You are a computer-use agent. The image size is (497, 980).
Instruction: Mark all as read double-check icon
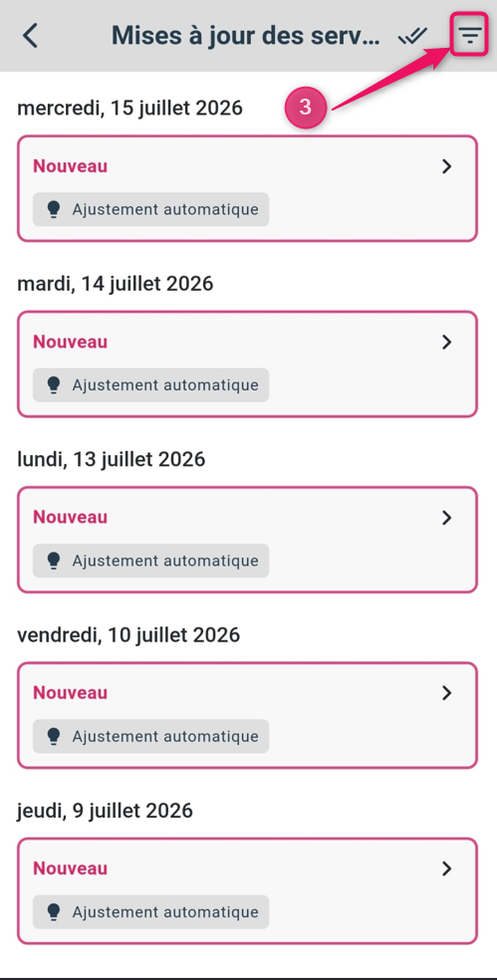click(412, 36)
